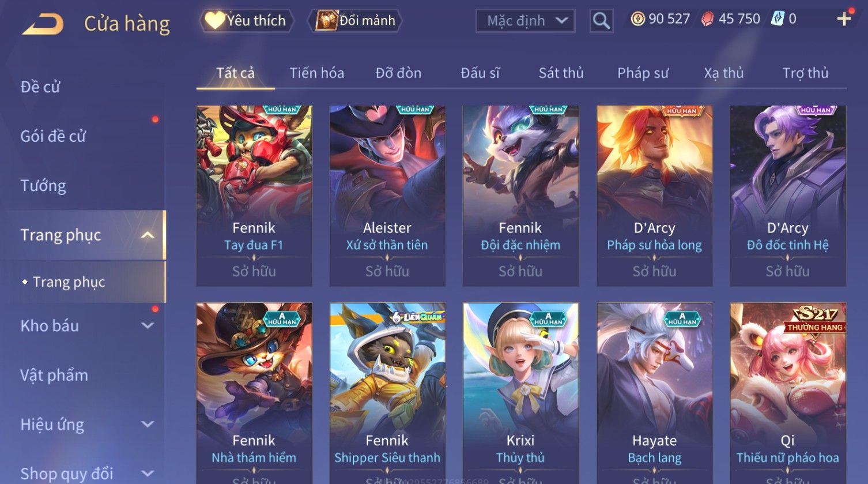This screenshot has height=484, width=868.
Task: Select the Aleister Xứ sở thần tiên skin
Action: point(387,196)
